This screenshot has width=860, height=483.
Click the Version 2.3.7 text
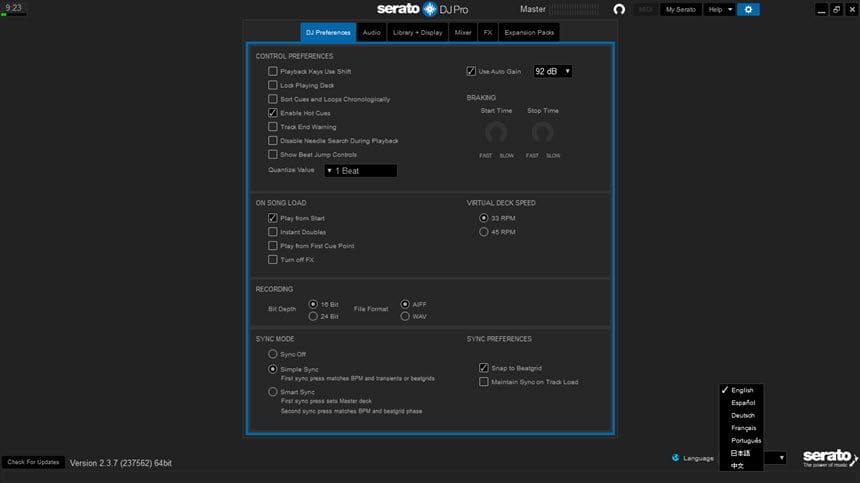pyautogui.click(x=121, y=463)
